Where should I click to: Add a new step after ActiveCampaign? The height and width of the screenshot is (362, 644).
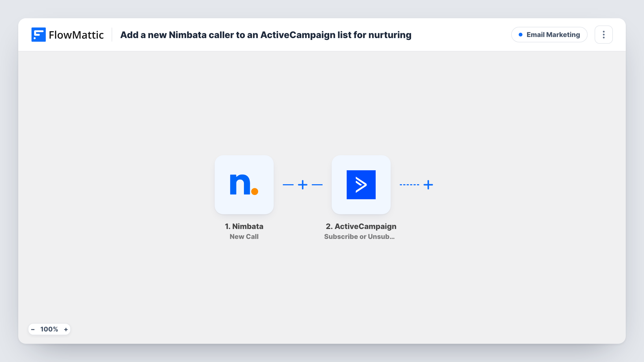click(x=428, y=185)
